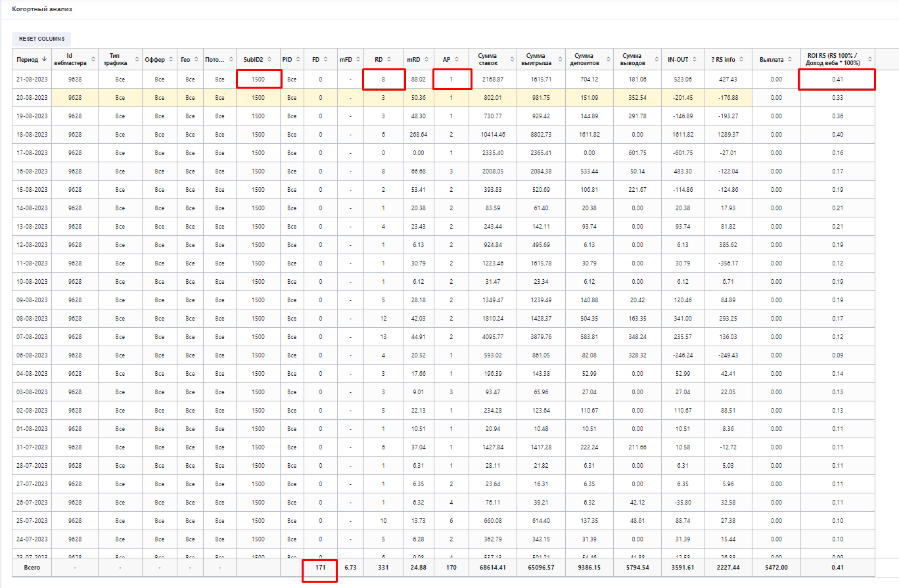
Task: Sort by FD using its header icon
Action: (x=326, y=59)
